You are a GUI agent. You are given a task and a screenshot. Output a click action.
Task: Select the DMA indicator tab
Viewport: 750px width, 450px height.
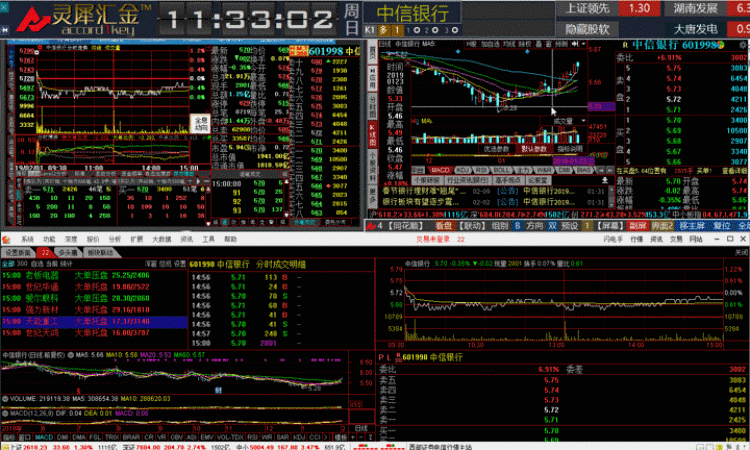78,437
